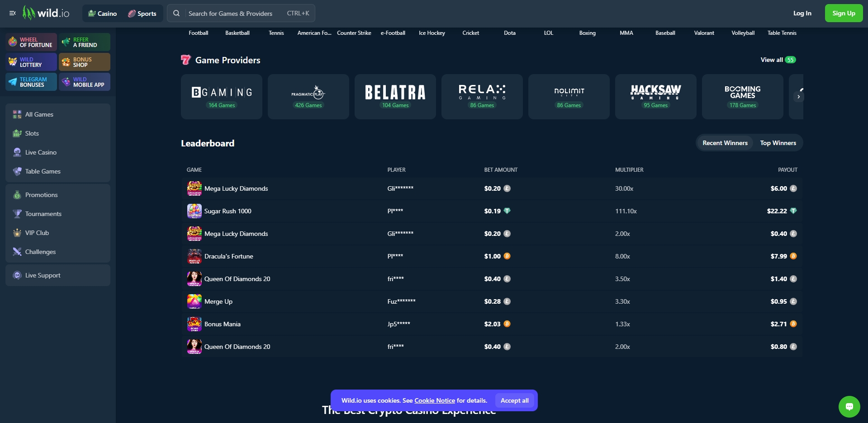Click the Live Support headset icon
868x423 pixels.
point(17,275)
